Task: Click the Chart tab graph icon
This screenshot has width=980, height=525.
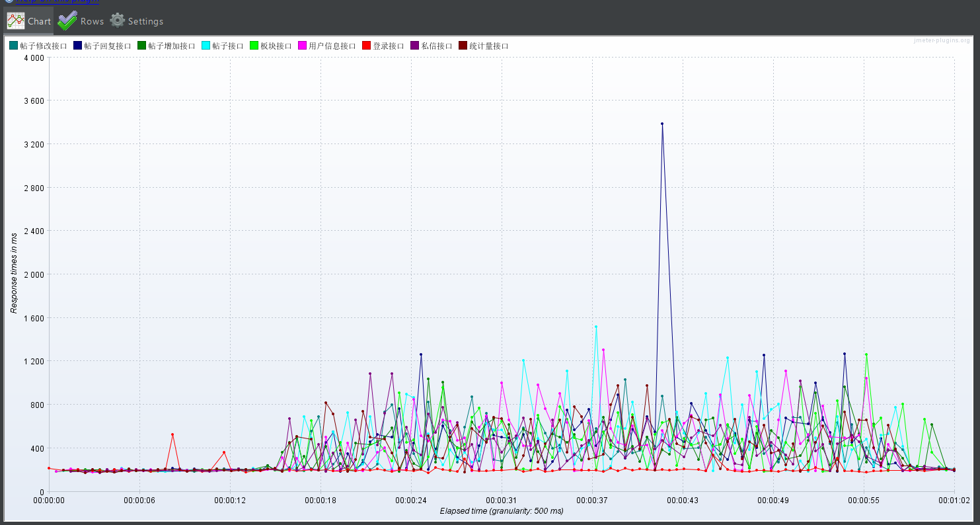Action: [x=15, y=21]
